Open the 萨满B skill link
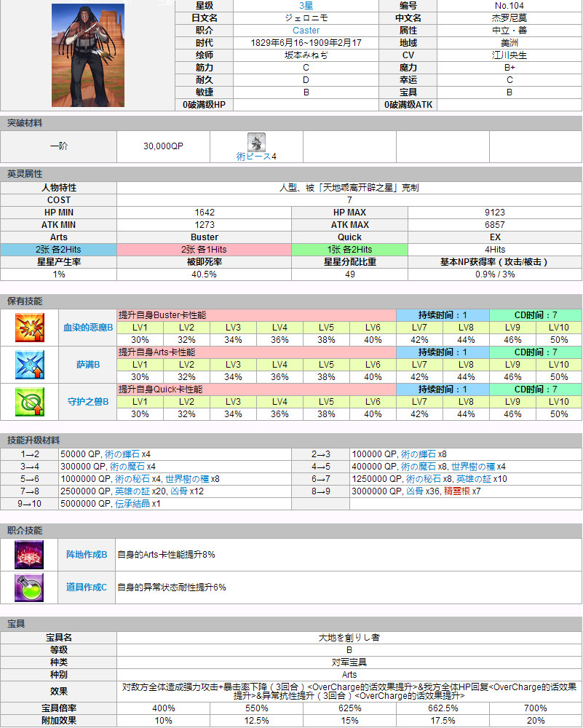Screen dimensions: 583x728 tap(88, 365)
